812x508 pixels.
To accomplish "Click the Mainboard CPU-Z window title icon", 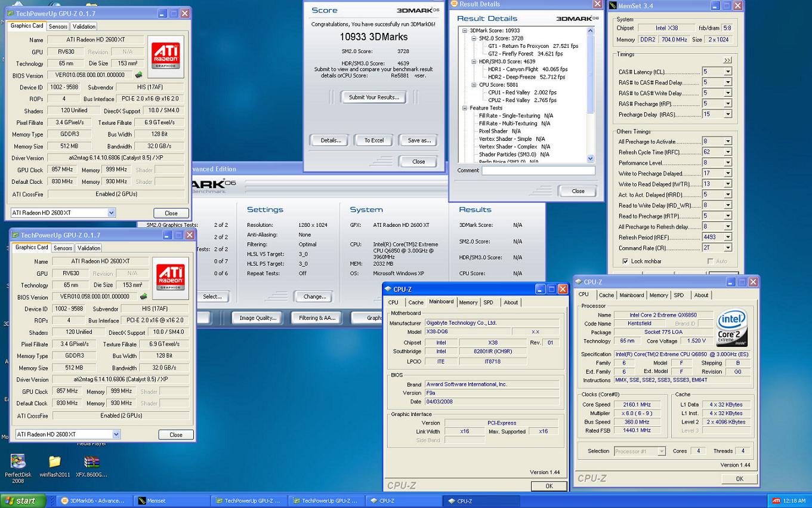I will tap(388, 290).
